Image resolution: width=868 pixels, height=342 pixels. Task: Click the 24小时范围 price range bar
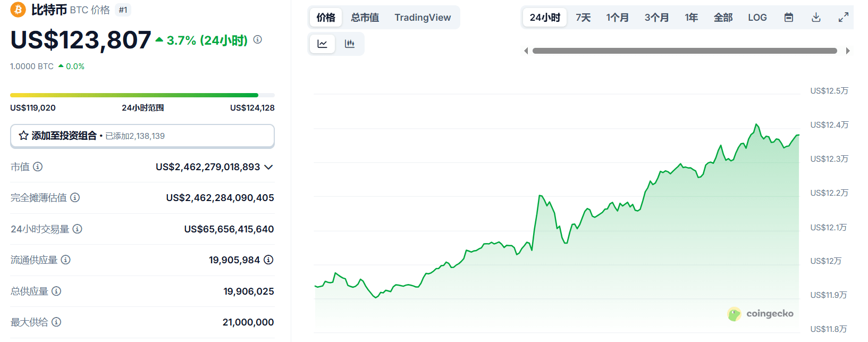(x=142, y=95)
